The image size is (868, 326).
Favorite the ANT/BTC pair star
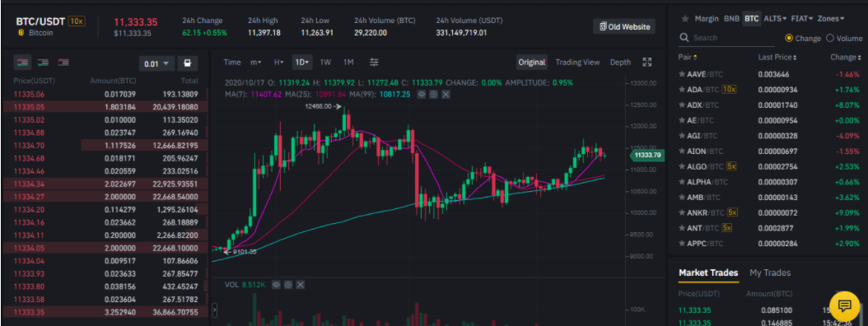[x=681, y=228]
